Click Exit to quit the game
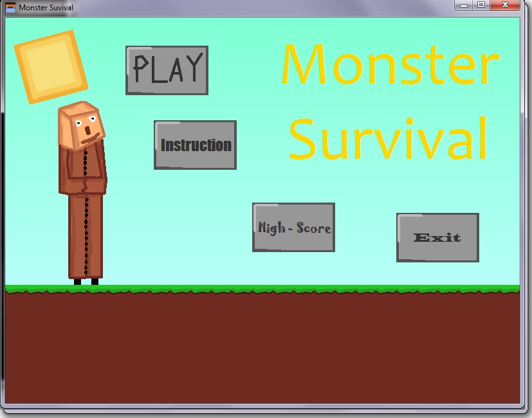This screenshot has height=418, width=532. 437,237
